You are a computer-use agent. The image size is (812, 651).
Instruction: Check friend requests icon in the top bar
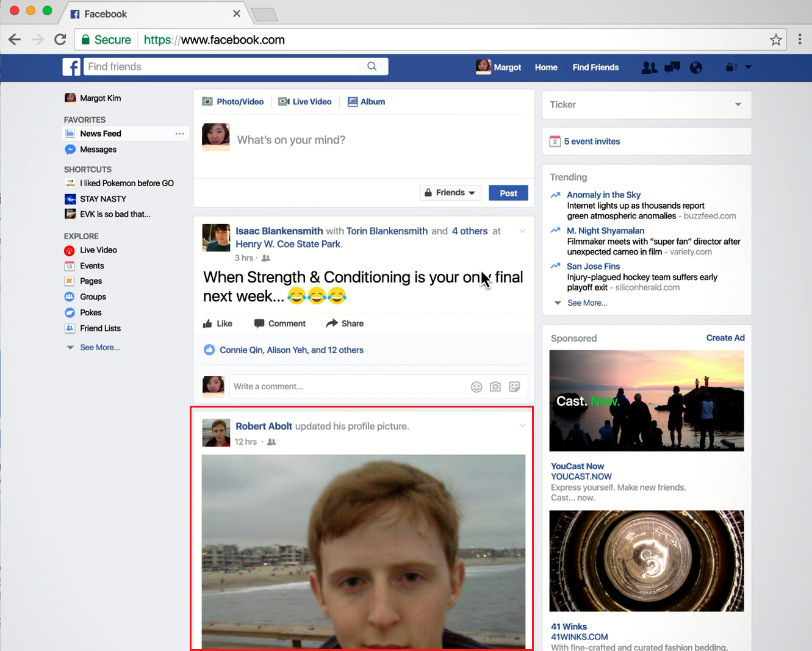coord(649,67)
